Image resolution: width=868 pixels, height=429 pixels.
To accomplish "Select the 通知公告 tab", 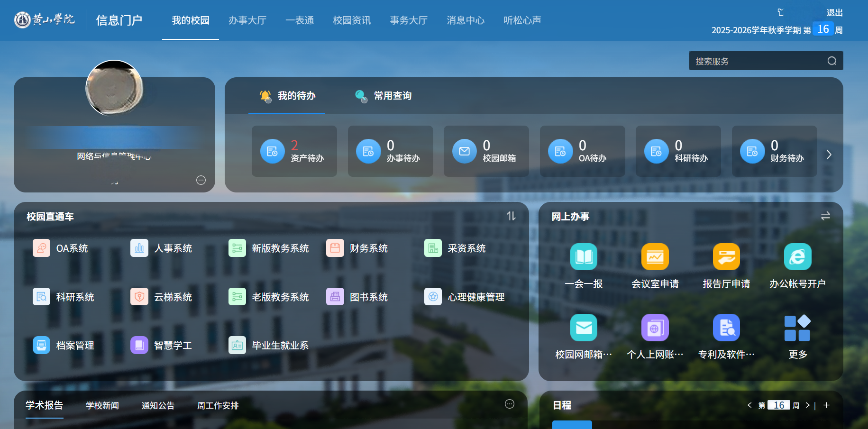I will pos(158,406).
